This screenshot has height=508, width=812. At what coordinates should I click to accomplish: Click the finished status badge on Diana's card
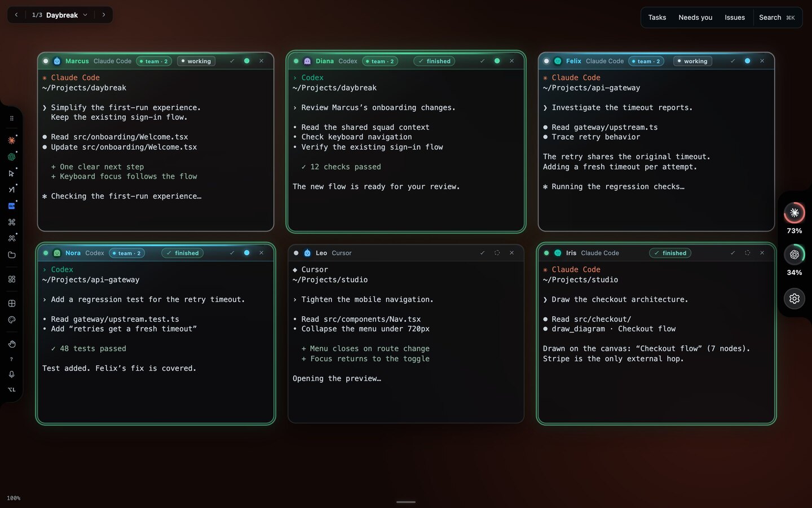[x=434, y=61]
